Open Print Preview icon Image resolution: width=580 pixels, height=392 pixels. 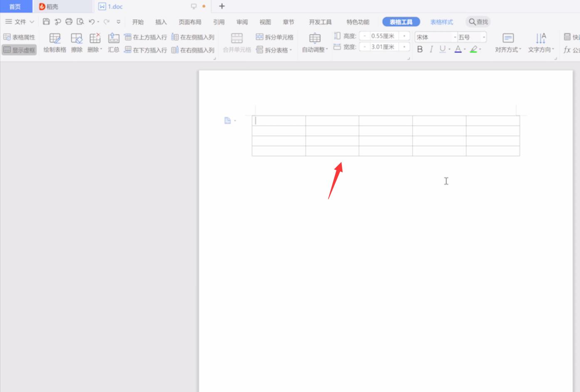click(x=80, y=22)
